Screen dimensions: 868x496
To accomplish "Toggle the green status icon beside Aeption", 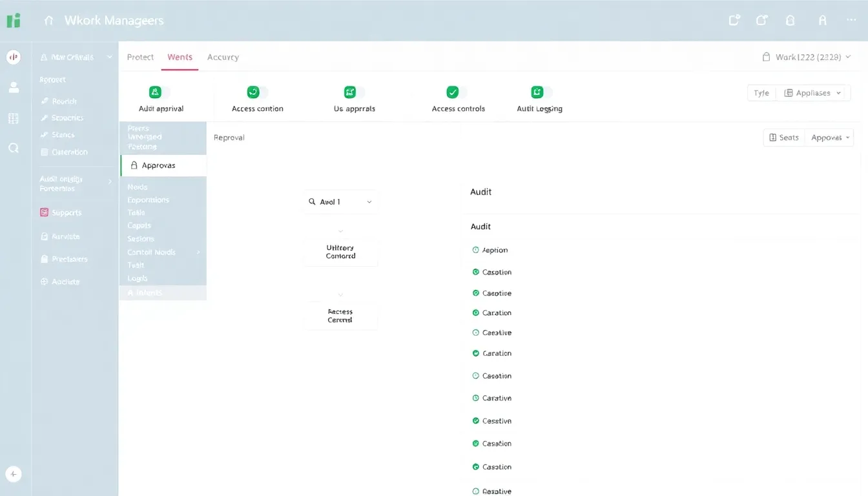I will (476, 250).
